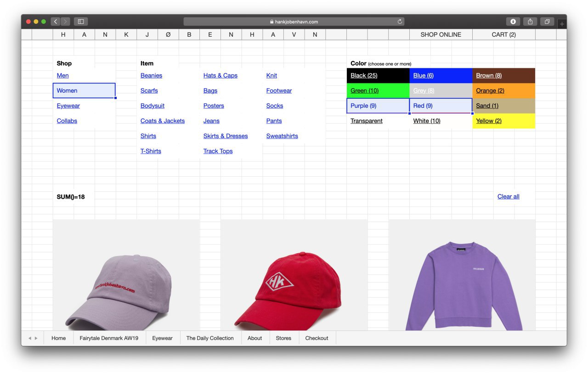Open the lilac cap product image
The width and height of the screenshot is (588, 374).
click(126, 275)
